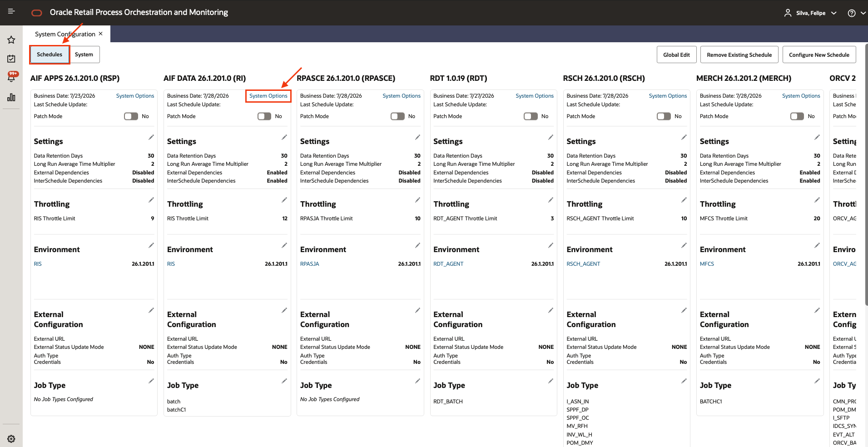Expand the help menu chevron
Image resolution: width=868 pixels, height=447 pixels.
pyautogui.click(x=863, y=13)
